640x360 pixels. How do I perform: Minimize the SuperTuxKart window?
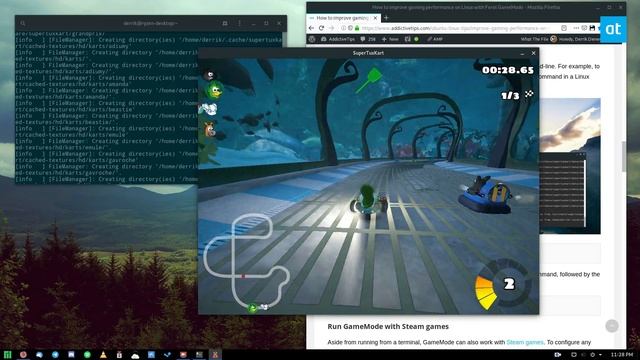522,53
